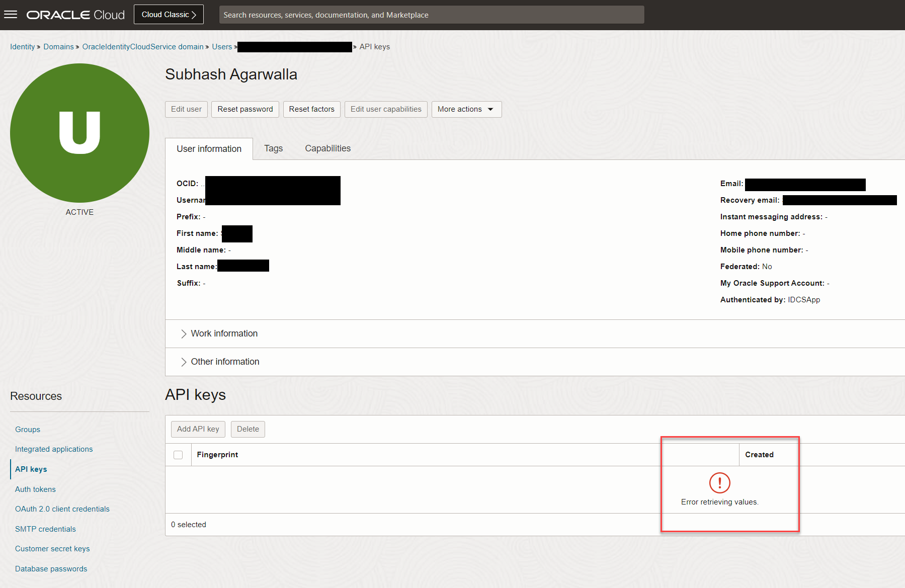The image size is (905, 588).
Task: Click the green user avatar circle
Action: click(x=79, y=132)
